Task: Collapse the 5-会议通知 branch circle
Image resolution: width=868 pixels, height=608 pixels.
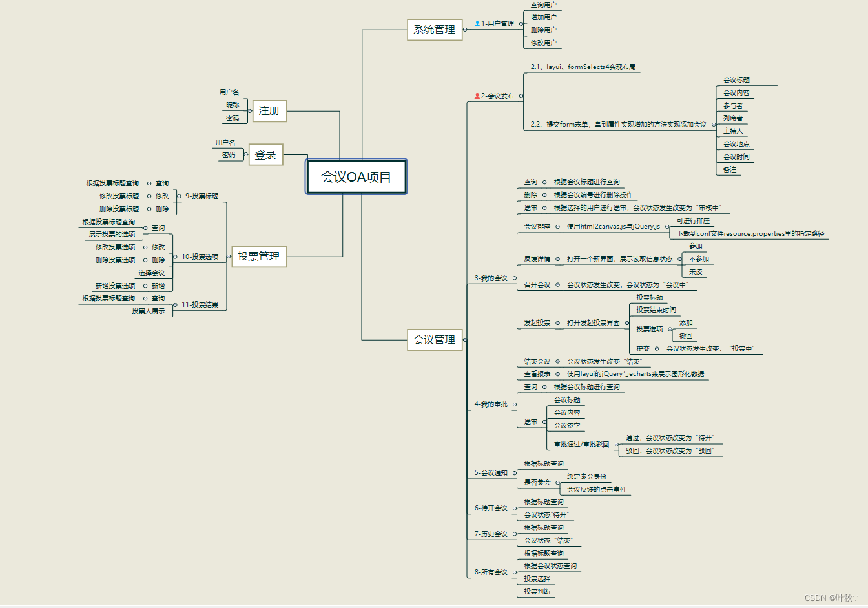Action: pos(515,473)
